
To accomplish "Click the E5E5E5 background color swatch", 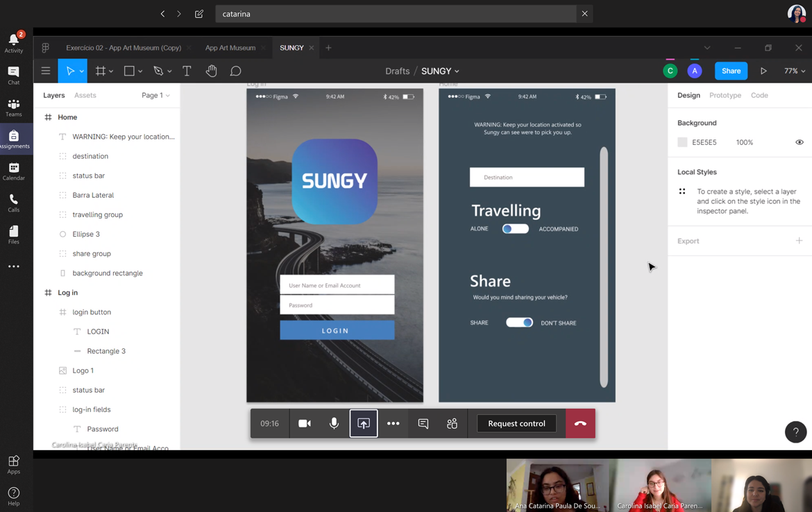I will [682, 142].
